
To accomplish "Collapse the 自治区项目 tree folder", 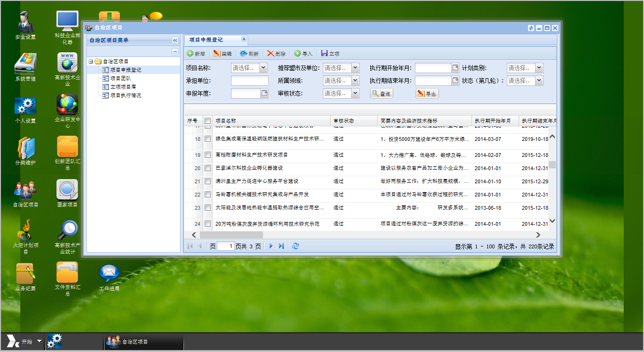I will point(91,61).
